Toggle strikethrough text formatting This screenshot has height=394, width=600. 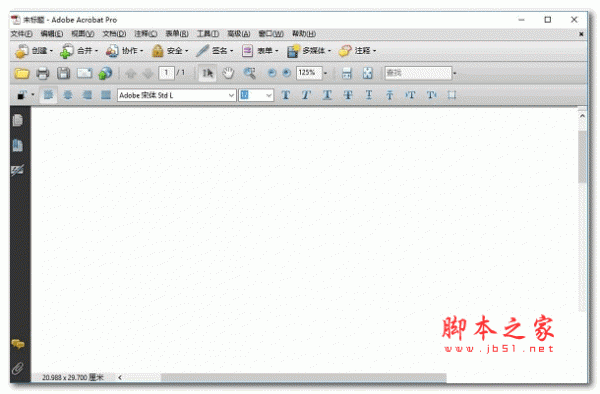[x=348, y=95]
